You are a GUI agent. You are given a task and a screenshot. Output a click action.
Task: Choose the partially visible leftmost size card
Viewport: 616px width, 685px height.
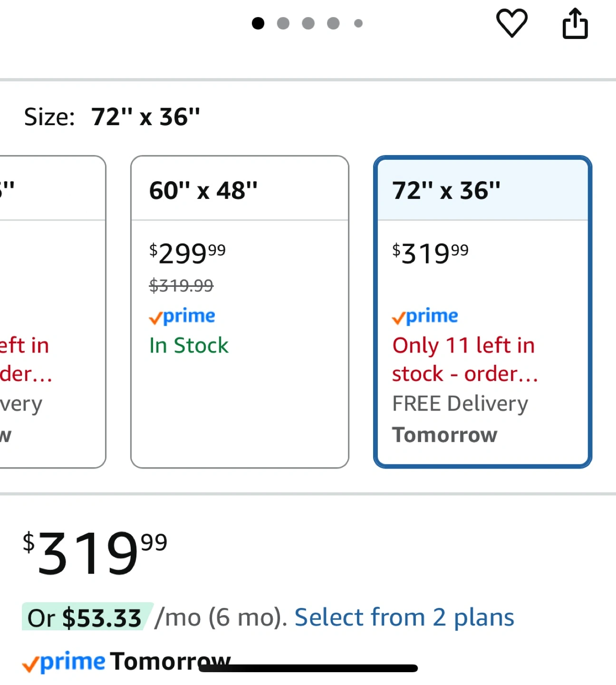pos(52,312)
